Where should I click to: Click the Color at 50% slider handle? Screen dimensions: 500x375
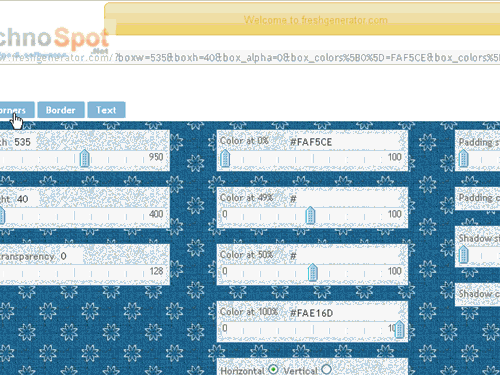point(313,272)
